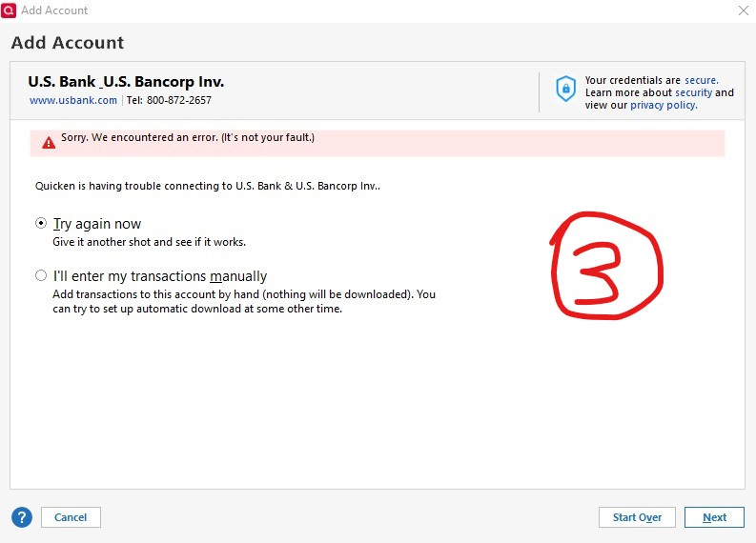Open the privacy policy link
Image resolution: width=756 pixels, height=543 pixels.
pos(664,105)
